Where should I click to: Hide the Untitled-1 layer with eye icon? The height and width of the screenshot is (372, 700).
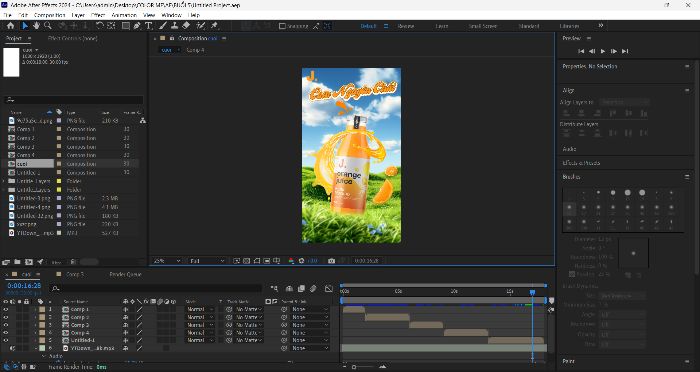coord(6,340)
